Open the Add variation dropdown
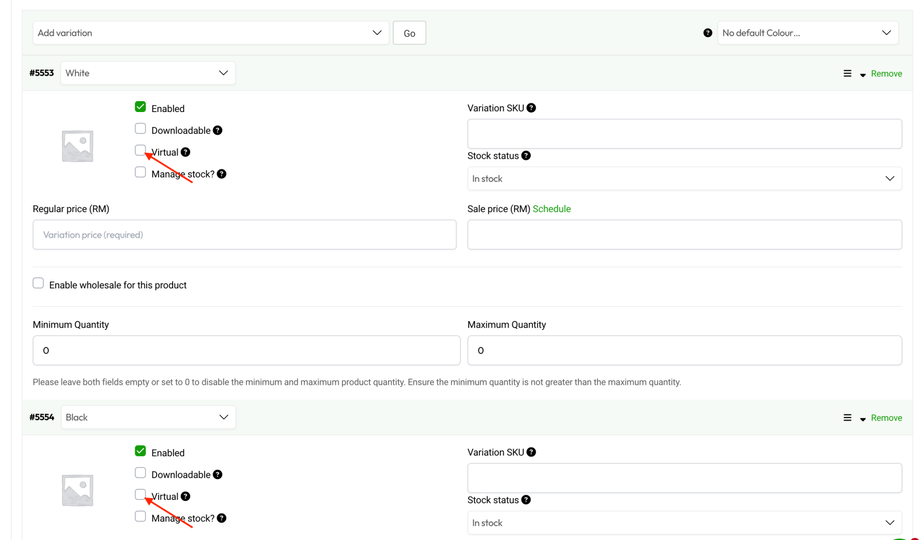Viewport: 920px width, 540px height. pyautogui.click(x=210, y=33)
